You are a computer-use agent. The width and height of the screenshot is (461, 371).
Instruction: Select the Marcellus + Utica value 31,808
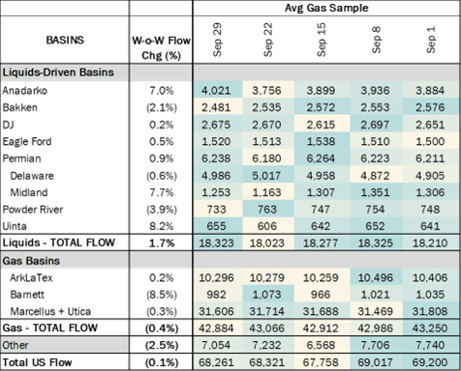[x=430, y=311]
